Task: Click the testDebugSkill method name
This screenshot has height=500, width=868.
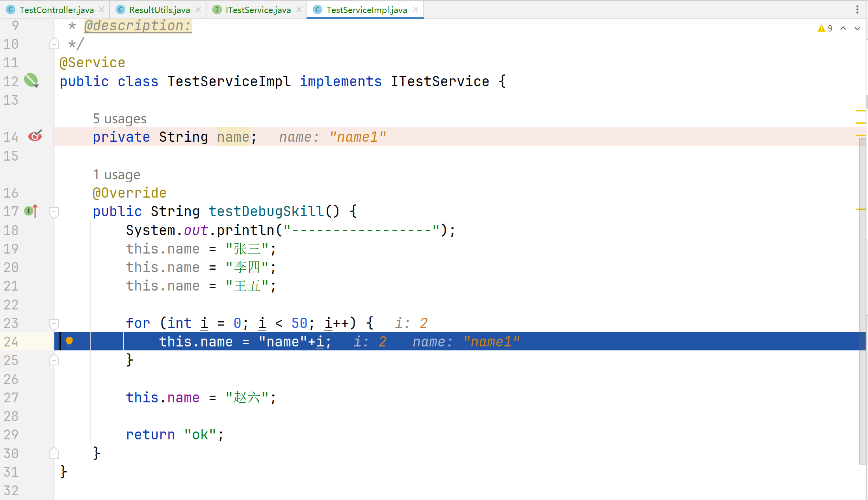Action: pyautogui.click(x=266, y=211)
